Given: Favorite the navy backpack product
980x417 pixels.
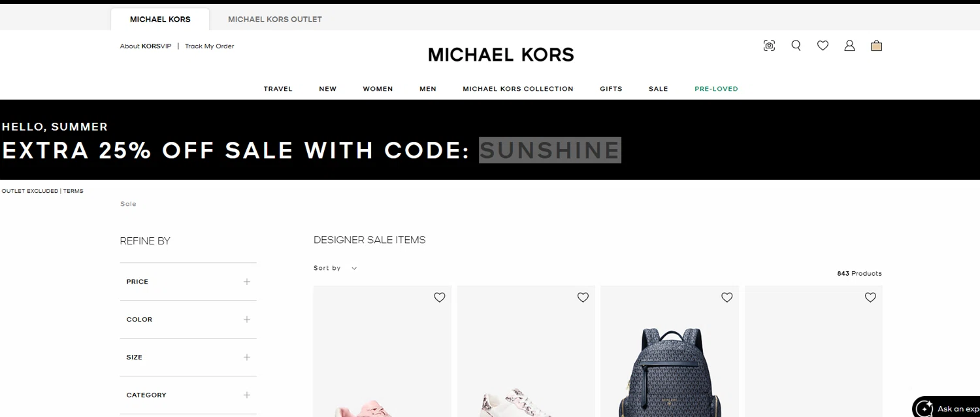Looking at the screenshot, I should pyautogui.click(x=727, y=297).
